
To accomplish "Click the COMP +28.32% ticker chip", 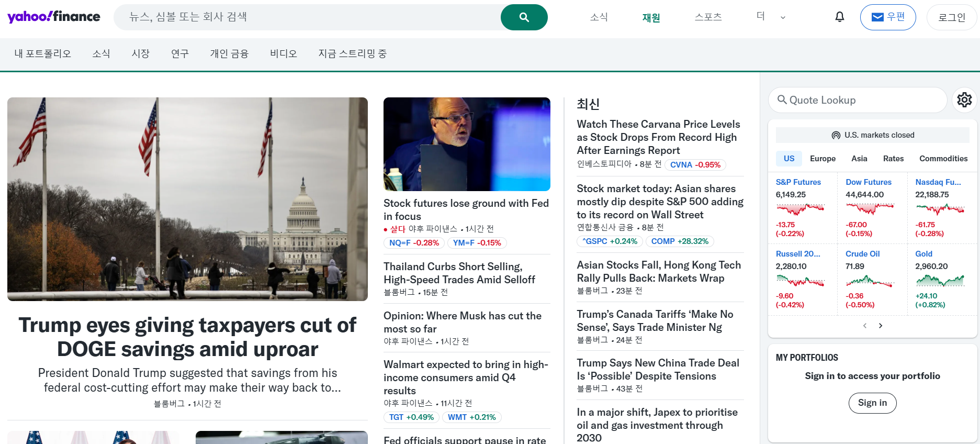I will coord(680,241).
